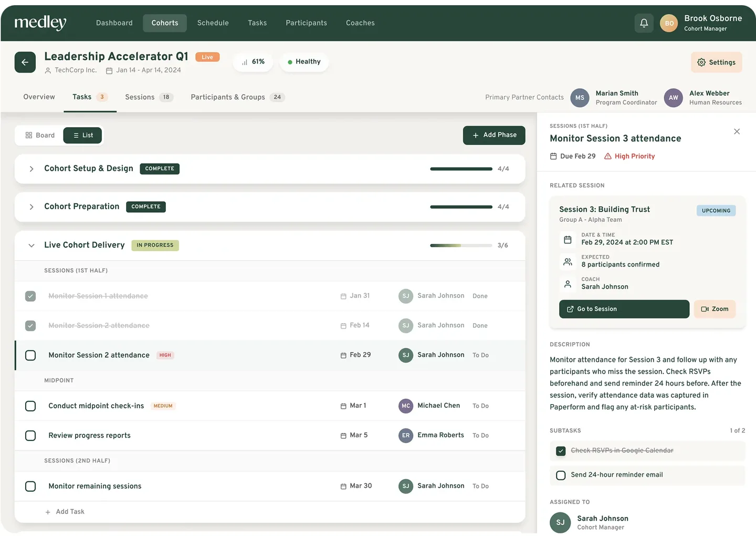Launch Zoom for the session
Screen dimensions: 756x536
click(715, 309)
